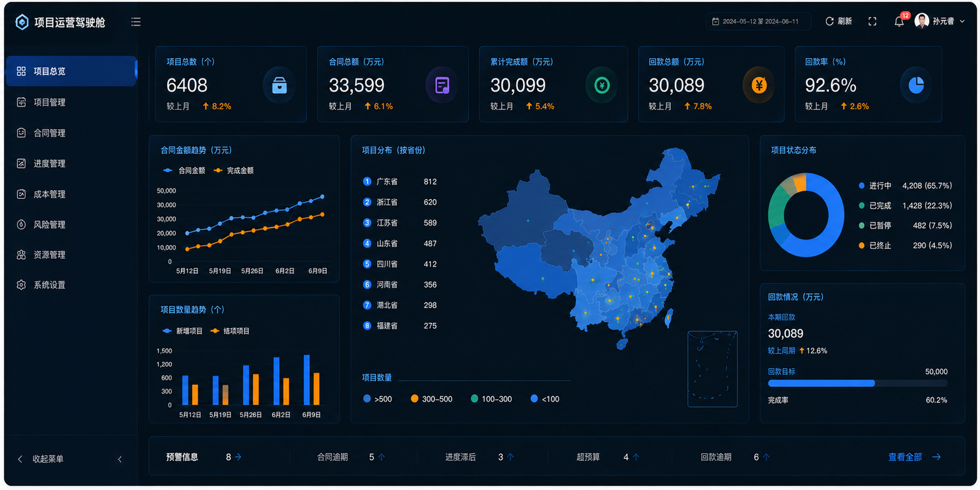Viewport: 980px width, 490px height.
Task: Select 广东省 row in province ranking
Action: [x=400, y=181]
